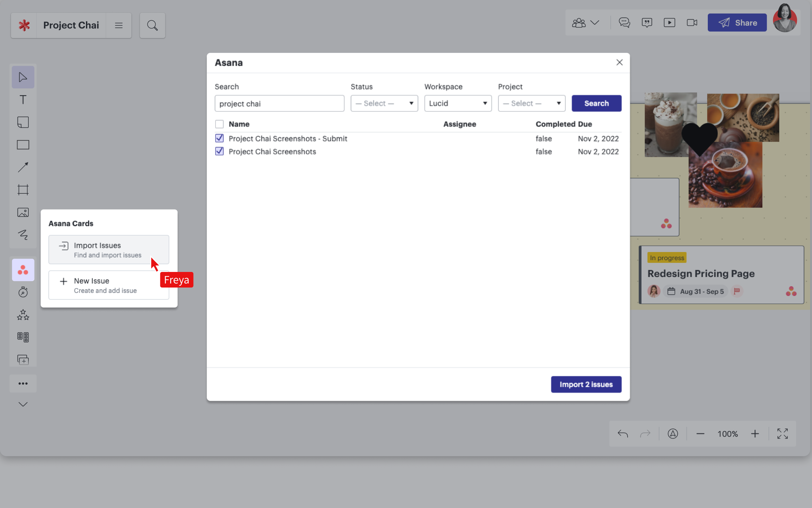Click the search input field for project chai
This screenshot has width=812, height=508.
pyautogui.click(x=279, y=103)
